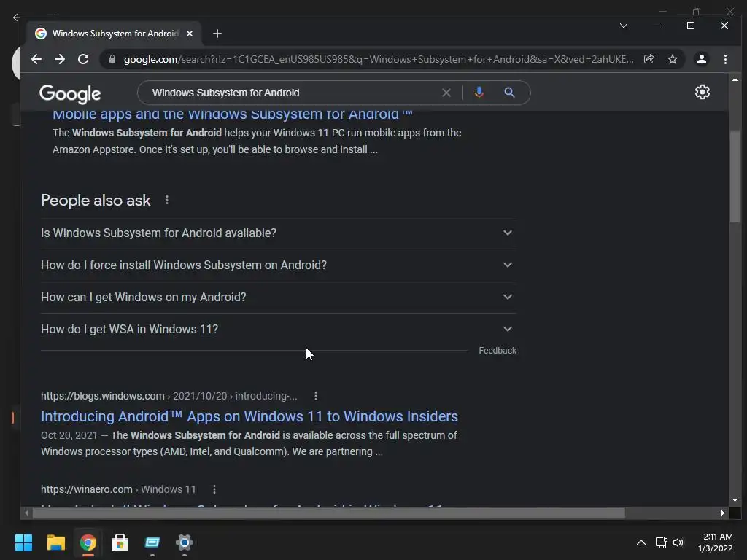Open the Chrome profile icon

tap(701, 59)
